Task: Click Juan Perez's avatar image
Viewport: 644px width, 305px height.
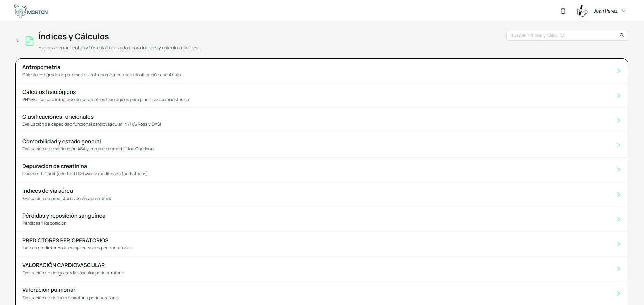Action: coord(582,11)
